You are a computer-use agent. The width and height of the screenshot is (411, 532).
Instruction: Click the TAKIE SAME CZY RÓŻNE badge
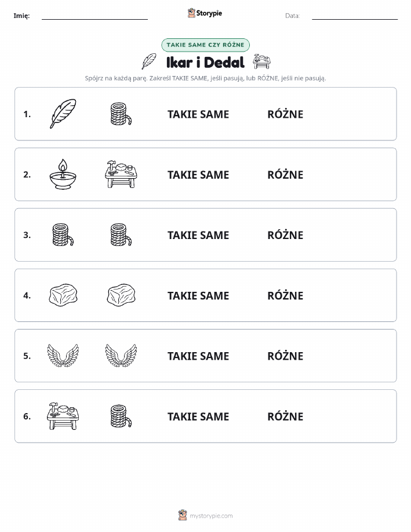205,45
